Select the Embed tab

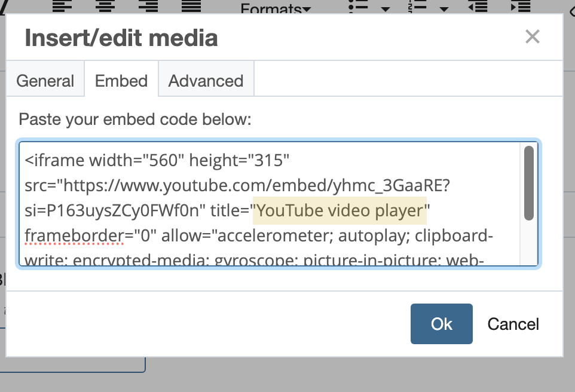(x=121, y=80)
